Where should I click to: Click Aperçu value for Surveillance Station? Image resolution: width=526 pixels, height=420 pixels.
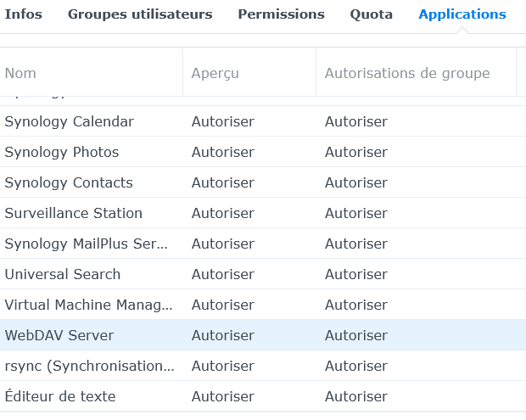(x=223, y=213)
